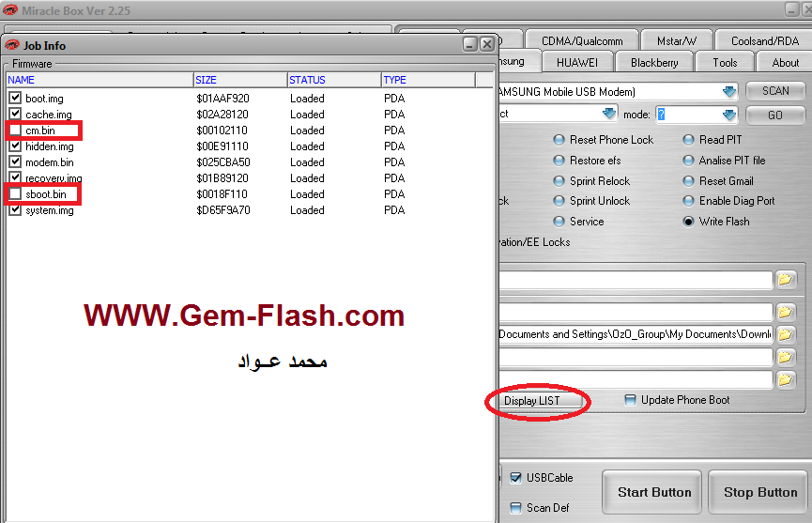Open the fourth file browse folder icon
This screenshot has width=812, height=523.
(786, 357)
